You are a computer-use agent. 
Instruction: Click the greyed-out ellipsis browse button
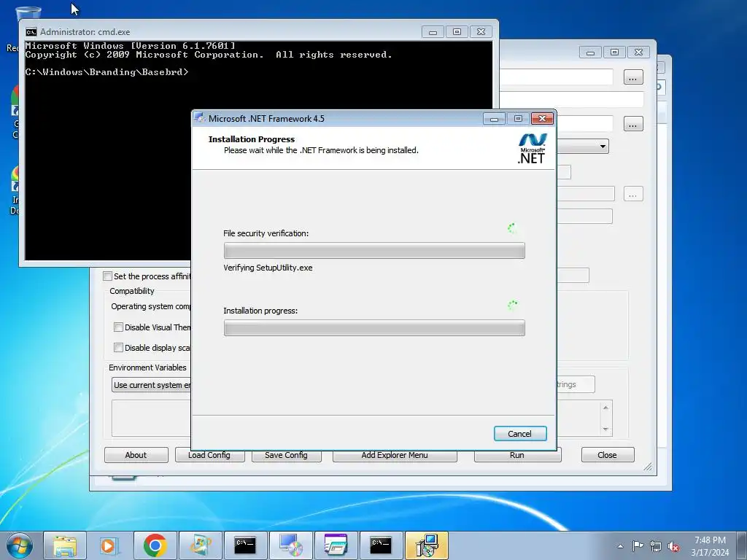(x=633, y=194)
